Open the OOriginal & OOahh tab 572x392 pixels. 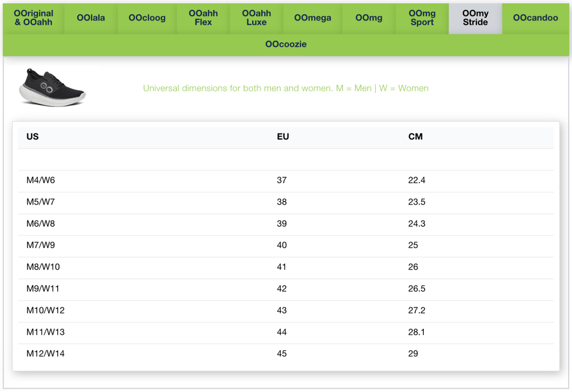point(33,18)
